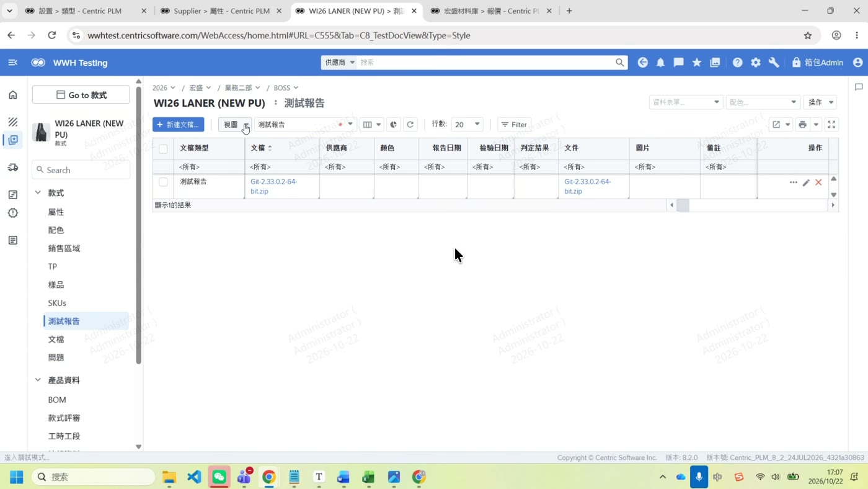Open the comments panel icon at far right
Viewport: 868px width, 489px height.
click(x=859, y=87)
